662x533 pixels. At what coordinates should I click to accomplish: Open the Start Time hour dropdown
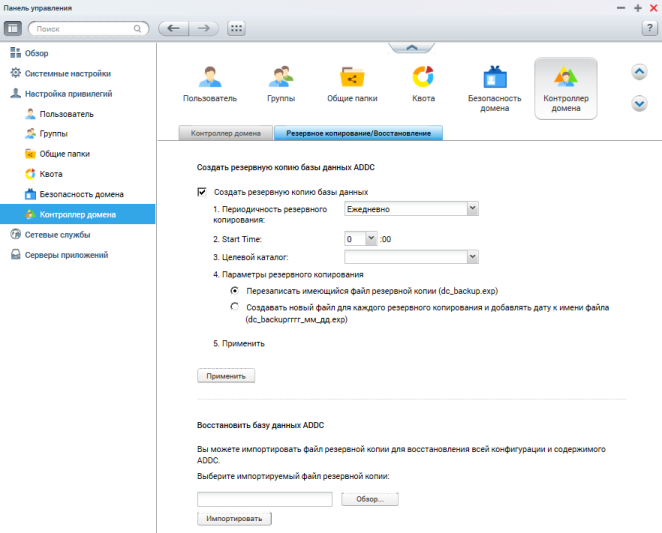tap(361, 239)
